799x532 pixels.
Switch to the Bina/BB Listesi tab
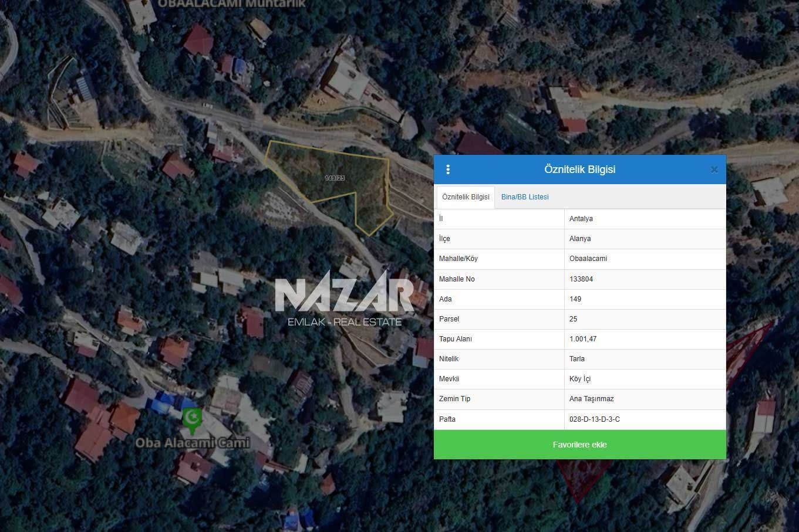525,197
